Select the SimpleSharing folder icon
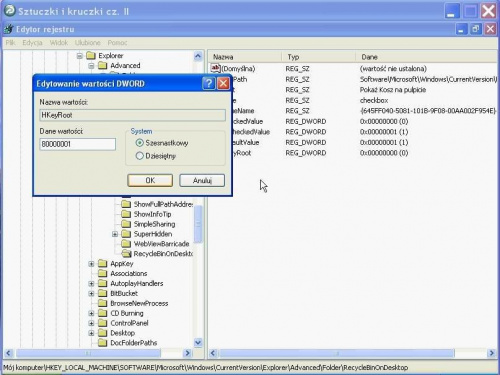 coord(126,224)
